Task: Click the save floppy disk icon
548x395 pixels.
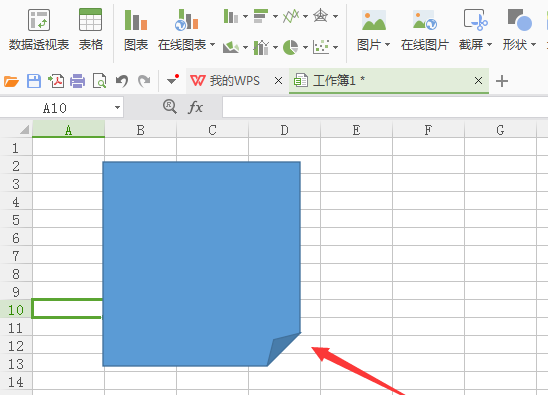Action: tap(34, 81)
